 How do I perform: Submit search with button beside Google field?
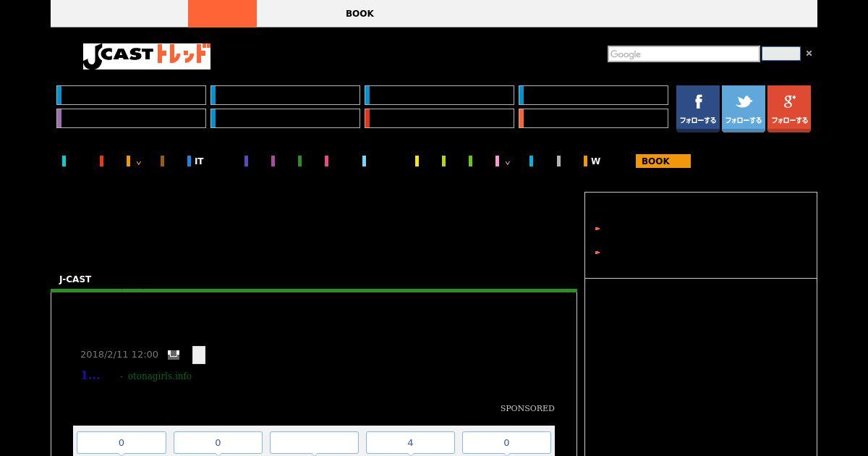781,54
